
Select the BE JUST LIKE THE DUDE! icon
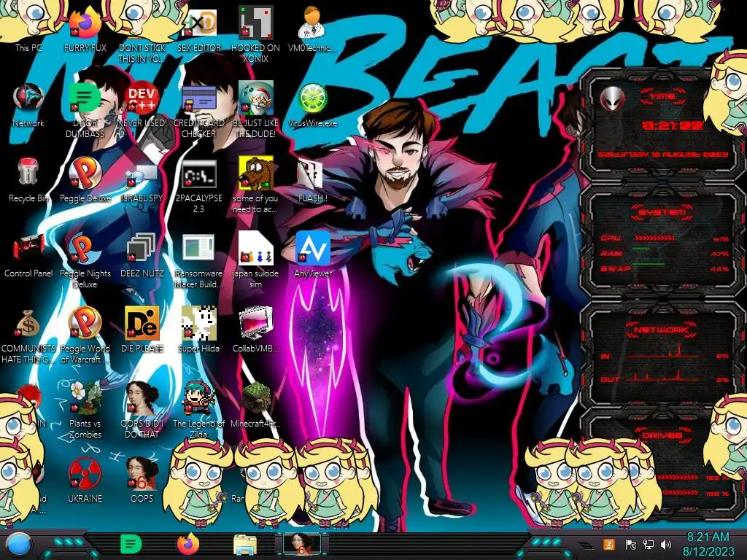(256, 109)
